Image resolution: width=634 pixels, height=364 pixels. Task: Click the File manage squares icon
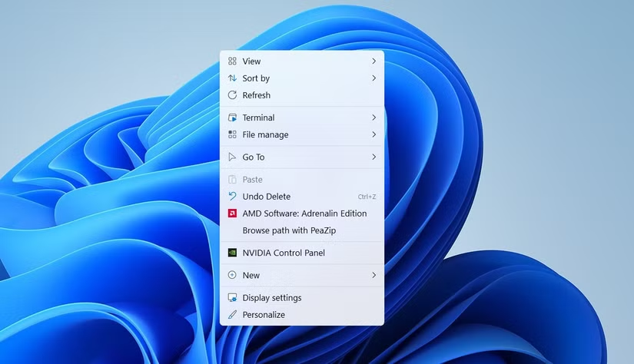click(232, 134)
